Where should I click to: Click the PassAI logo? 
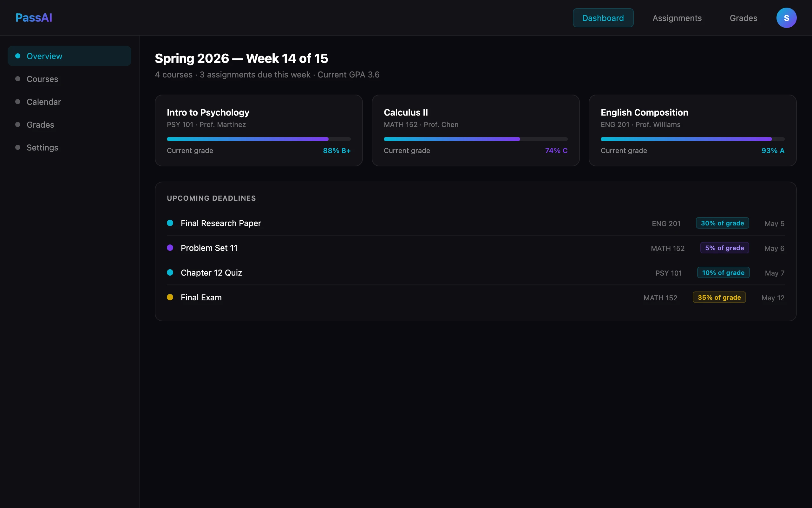[34, 18]
